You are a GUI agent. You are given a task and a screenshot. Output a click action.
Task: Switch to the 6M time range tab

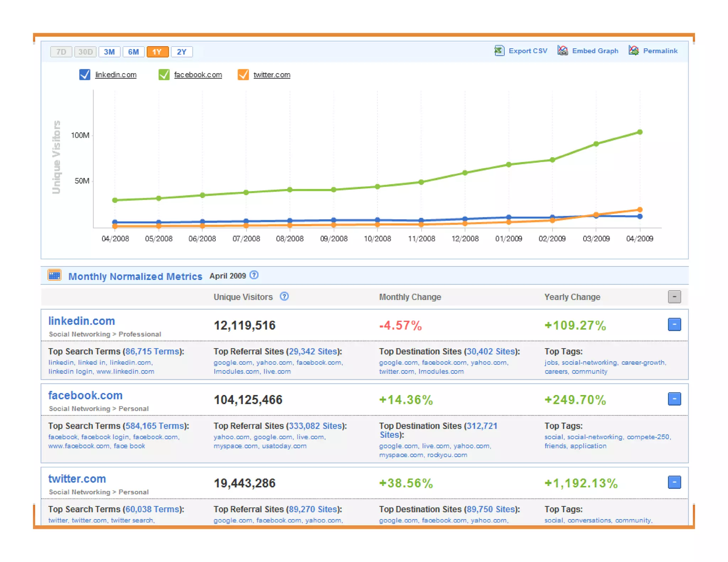[133, 52]
